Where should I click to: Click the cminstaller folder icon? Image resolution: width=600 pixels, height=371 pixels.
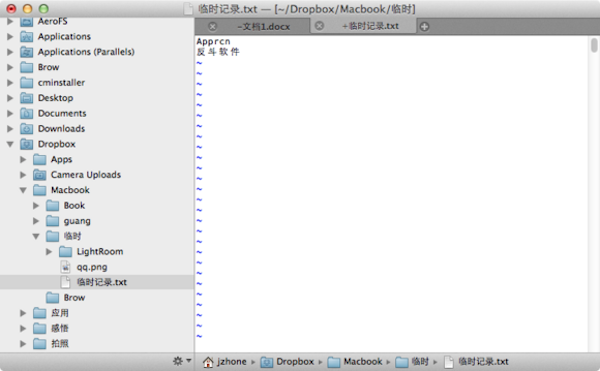click(x=26, y=82)
